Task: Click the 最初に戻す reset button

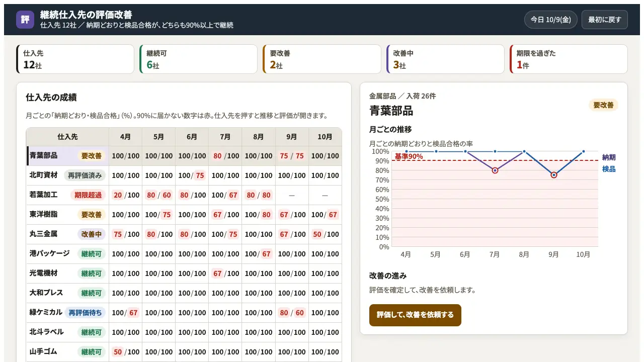Action: pos(605,20)
